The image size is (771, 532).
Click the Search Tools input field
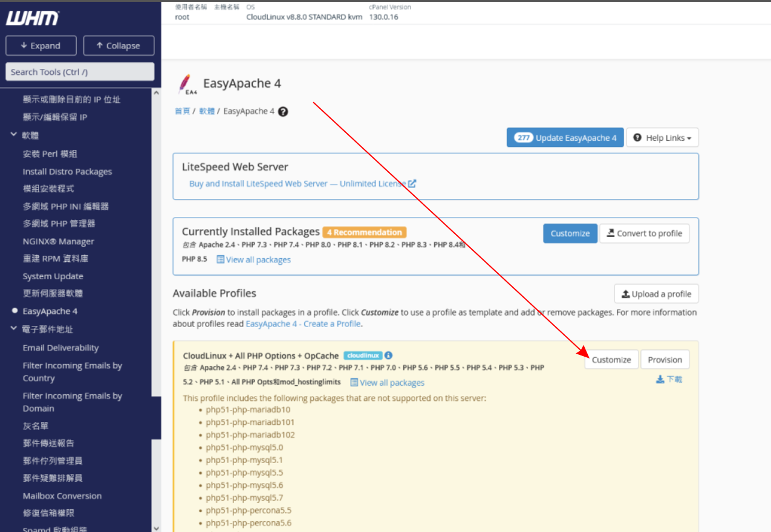tap(80, 72)
